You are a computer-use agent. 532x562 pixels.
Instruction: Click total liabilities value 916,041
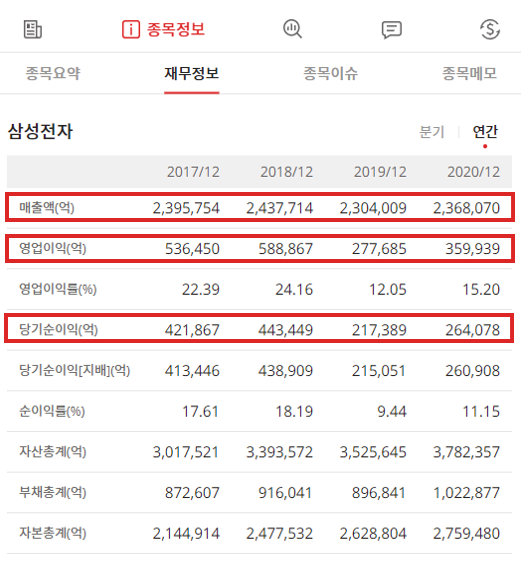tap(285, 493)
